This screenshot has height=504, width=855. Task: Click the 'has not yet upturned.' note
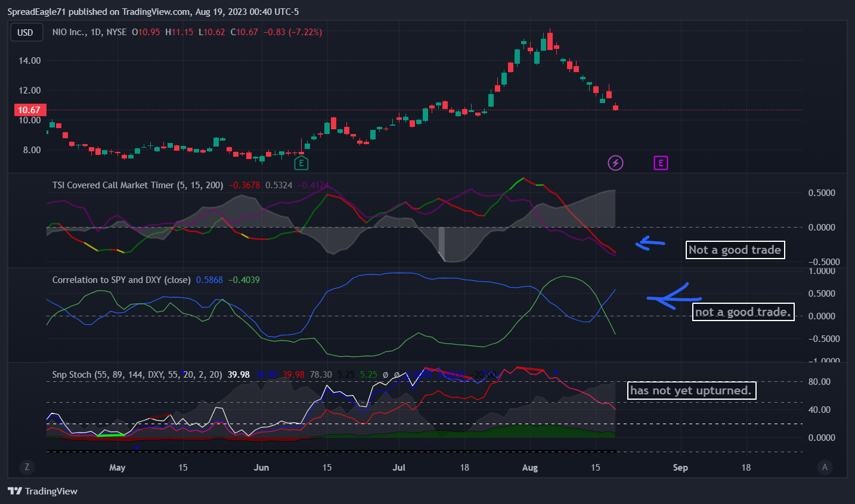coord(692,391)
